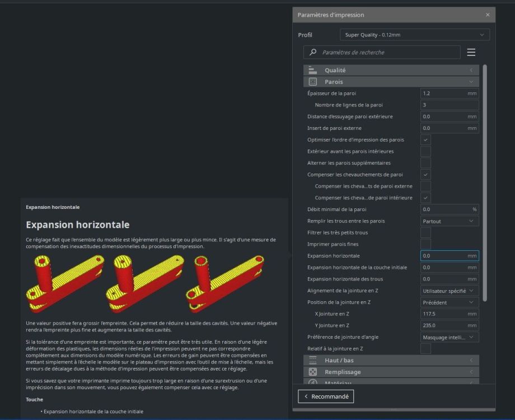Click the Recommandé button
The height and width of the screenshot is (420, 515).
click(326, 396)
